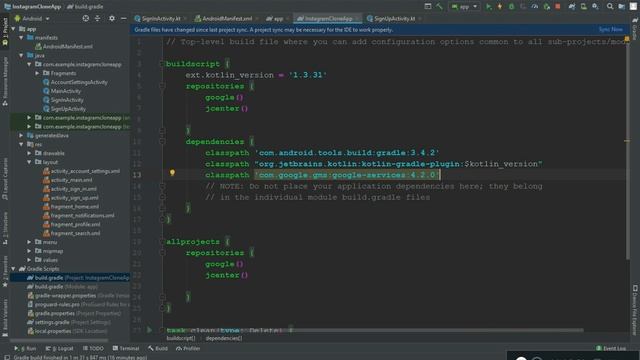Run the app with the green play icon
This screenshot has height=360, width=640.
488,7
